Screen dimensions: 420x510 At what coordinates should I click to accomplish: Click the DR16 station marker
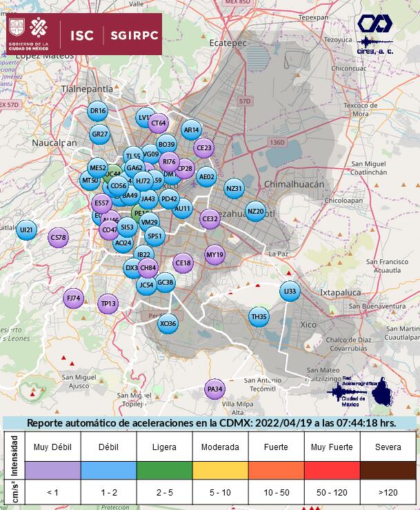pos(98,111)
